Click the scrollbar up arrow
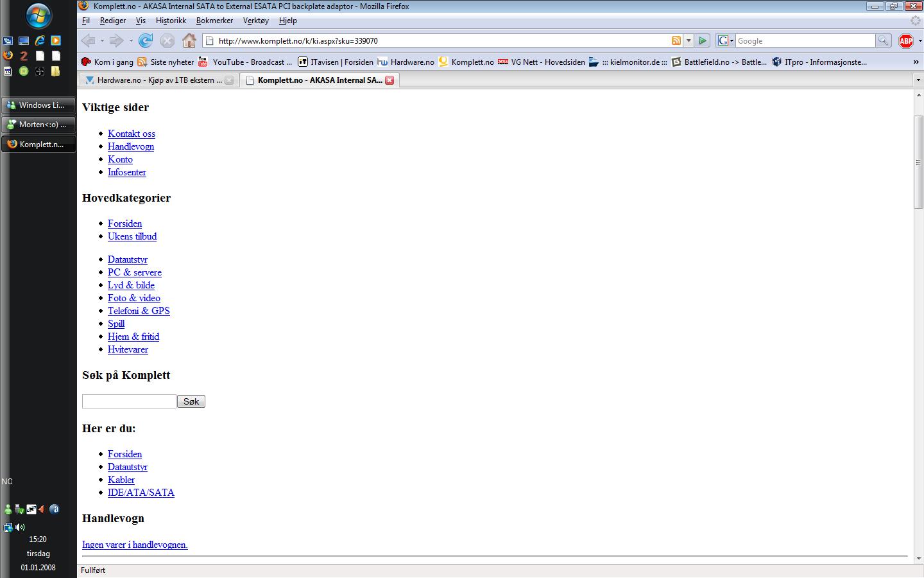 tap(918, 94)
